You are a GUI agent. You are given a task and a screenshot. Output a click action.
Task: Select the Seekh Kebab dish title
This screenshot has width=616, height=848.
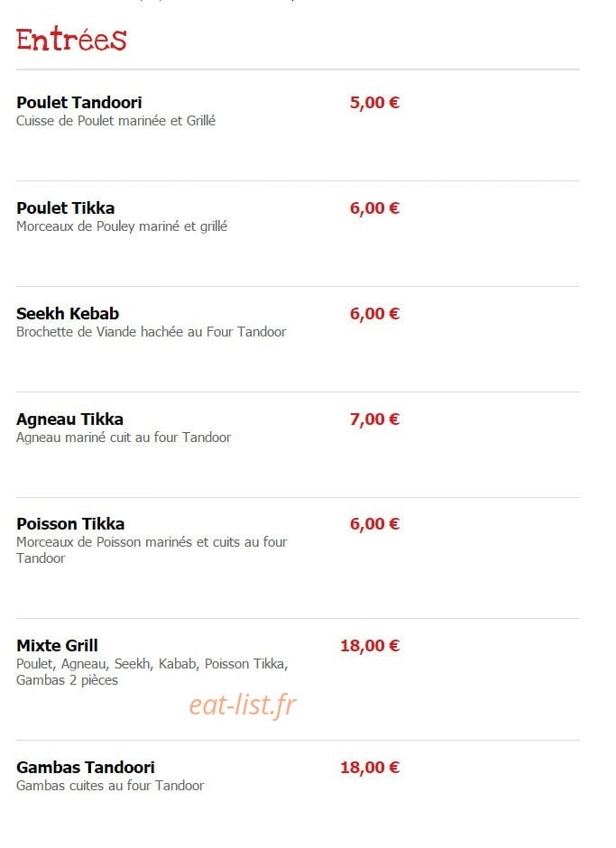click(68, 313)
